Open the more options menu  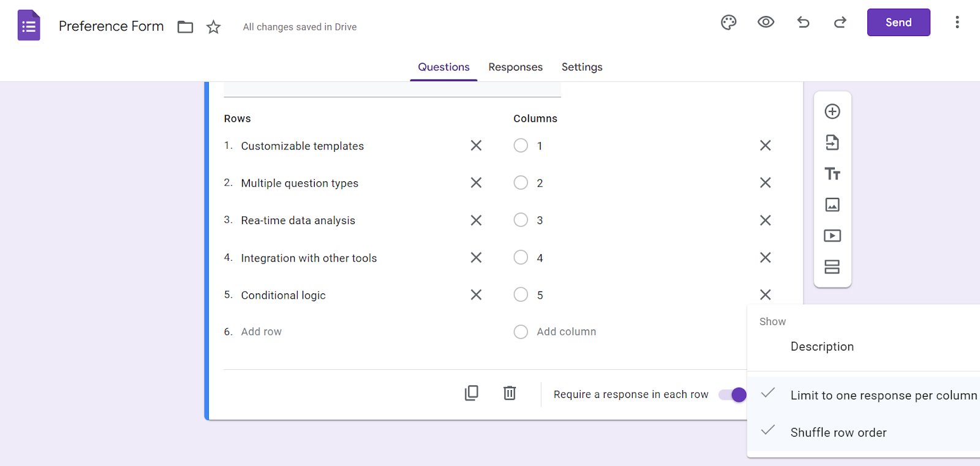(957, 23)
